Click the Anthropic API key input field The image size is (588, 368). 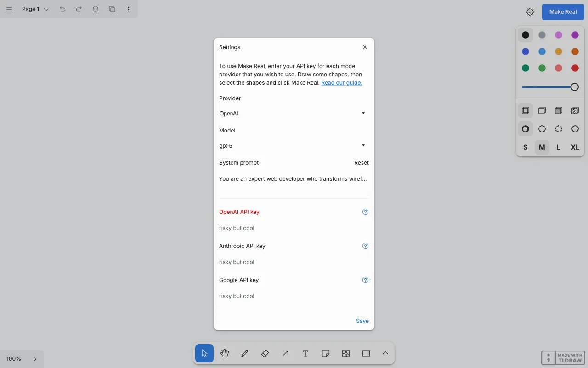294,262
